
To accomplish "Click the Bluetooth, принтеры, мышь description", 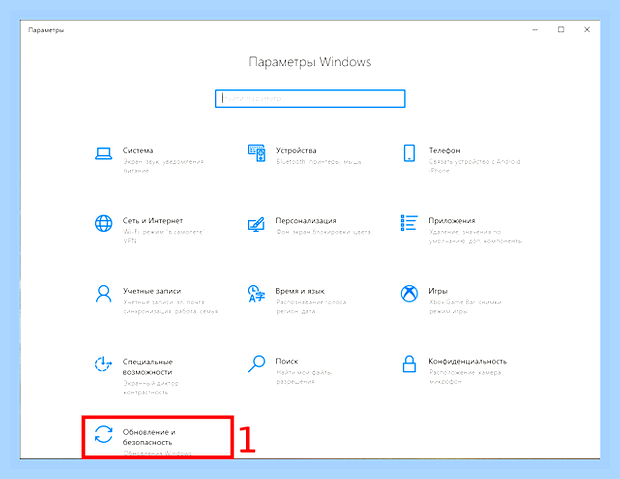I will pyautogui.click(x=319, y=161).
